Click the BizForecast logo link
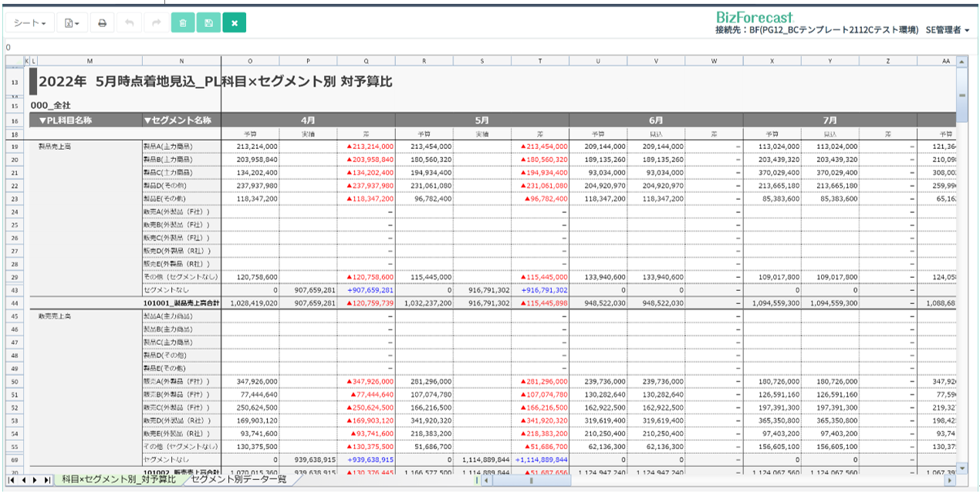 tap(754, 16)
